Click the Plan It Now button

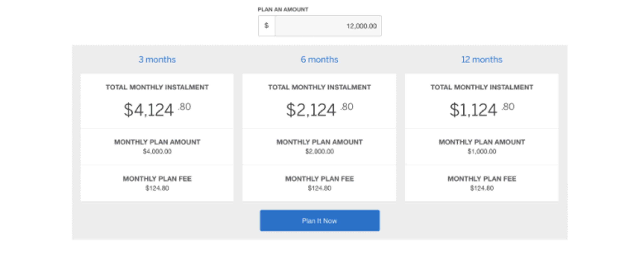[x=319, y=221]
